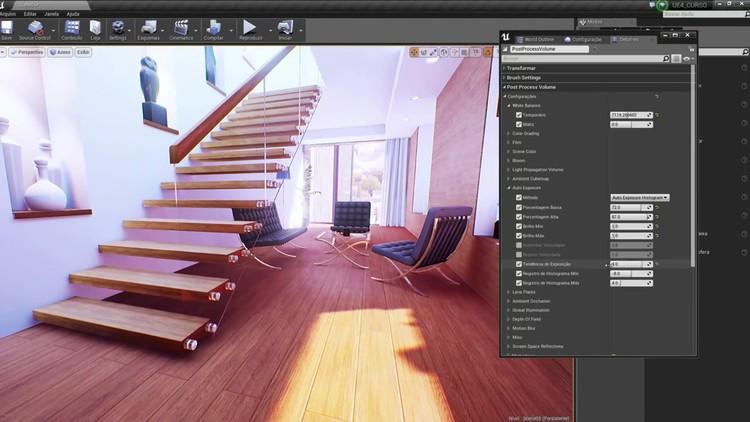Open the Auto Exposure Histogram method dropdown

pos(639,198)
